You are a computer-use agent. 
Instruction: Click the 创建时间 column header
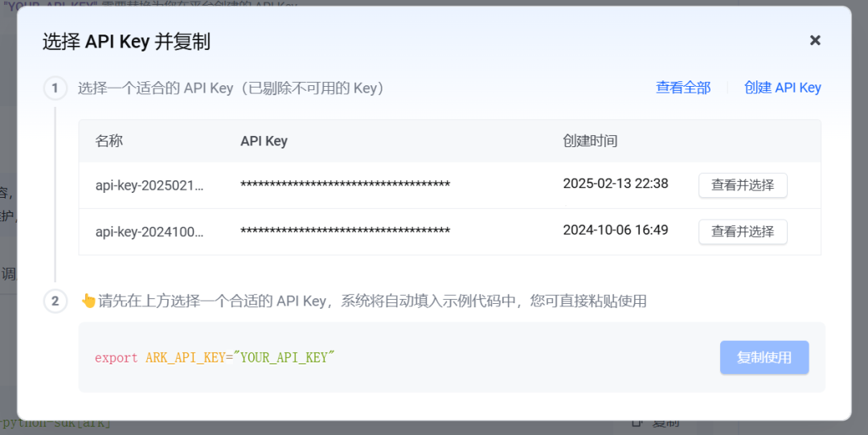(590, 141)
